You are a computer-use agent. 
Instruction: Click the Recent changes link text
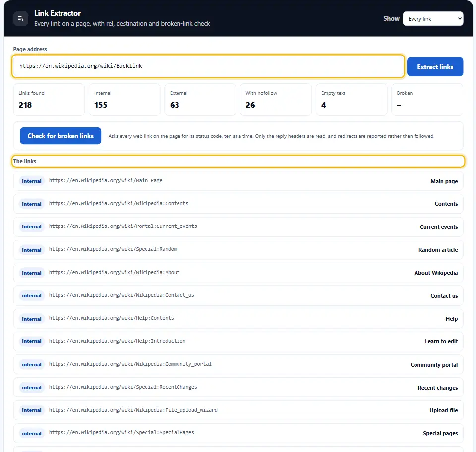(437, 388)
